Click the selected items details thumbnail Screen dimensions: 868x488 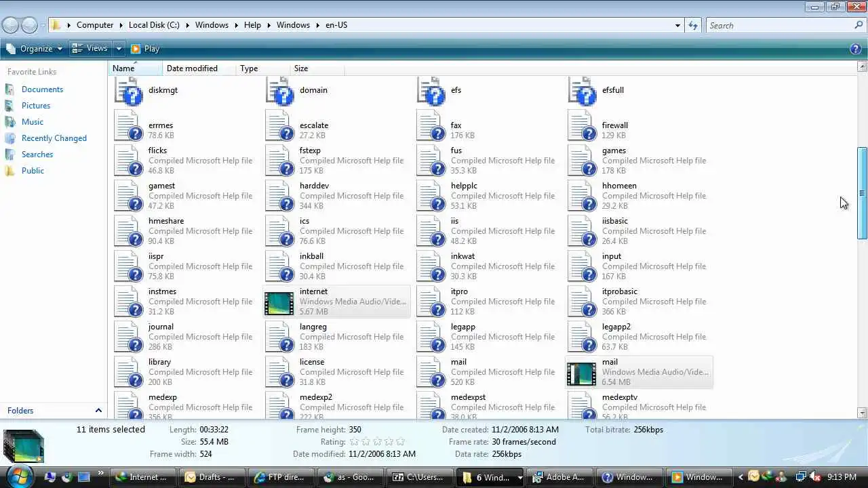pyautogui.click(x=24, y=445)
